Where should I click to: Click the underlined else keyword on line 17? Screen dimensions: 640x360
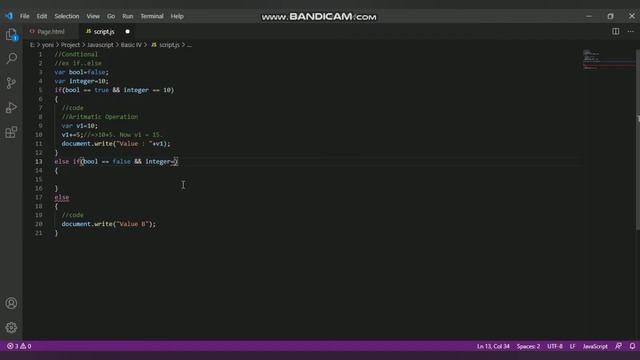(62, 197)
